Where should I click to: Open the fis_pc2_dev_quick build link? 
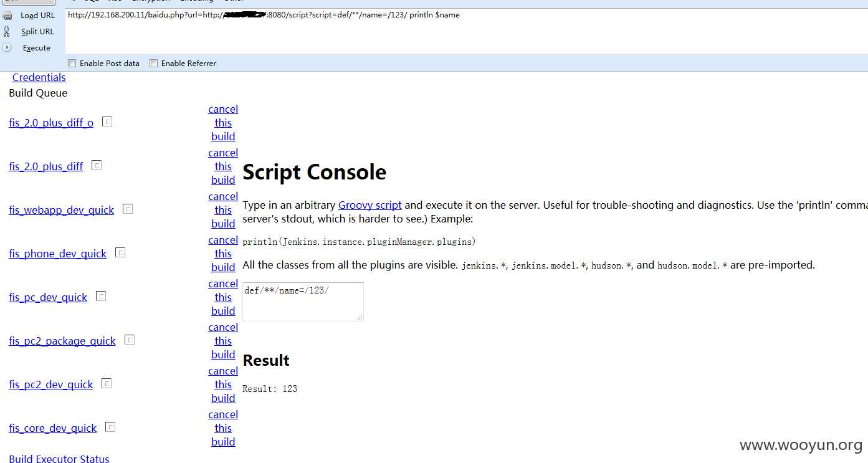pyautogui.click(x=51, y=384)
